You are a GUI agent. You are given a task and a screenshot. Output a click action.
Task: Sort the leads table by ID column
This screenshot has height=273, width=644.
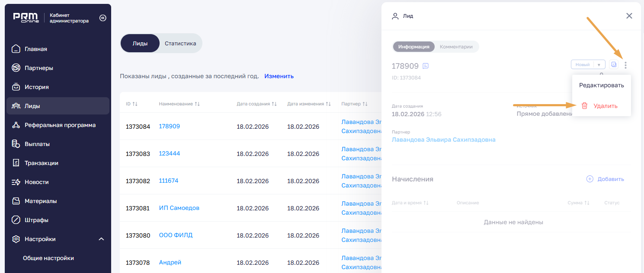click(x=132, y=104)
